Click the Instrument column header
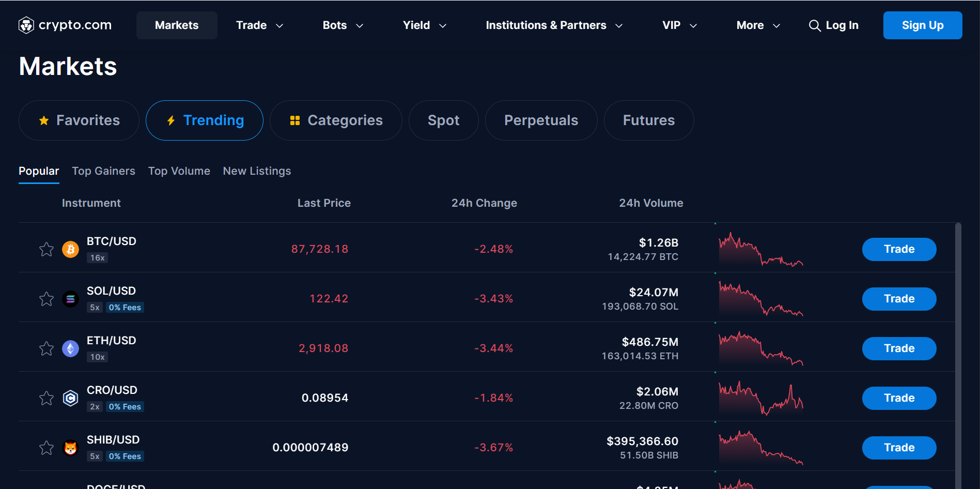This screenshot has height=489, width=980. (91, 203)
